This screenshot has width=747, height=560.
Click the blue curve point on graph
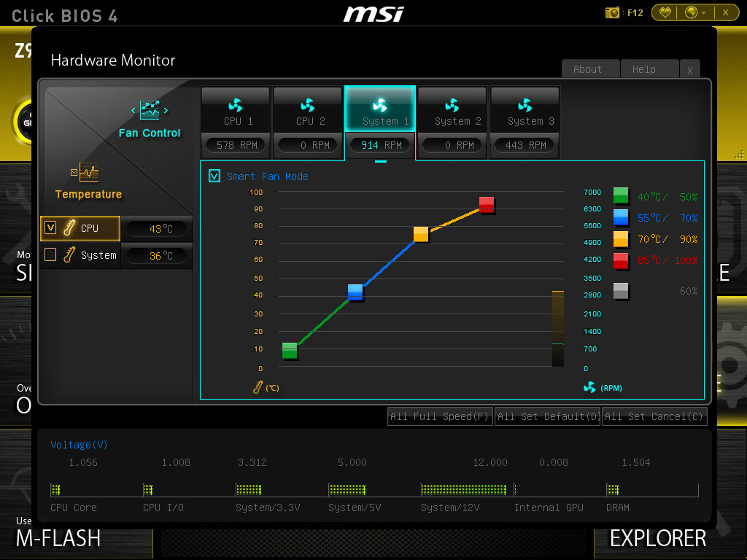coord(355,292)
